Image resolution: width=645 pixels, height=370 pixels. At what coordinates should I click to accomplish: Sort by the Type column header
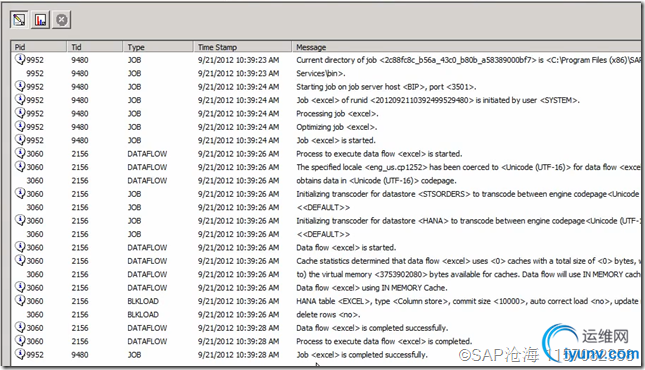tap(158, 47)
